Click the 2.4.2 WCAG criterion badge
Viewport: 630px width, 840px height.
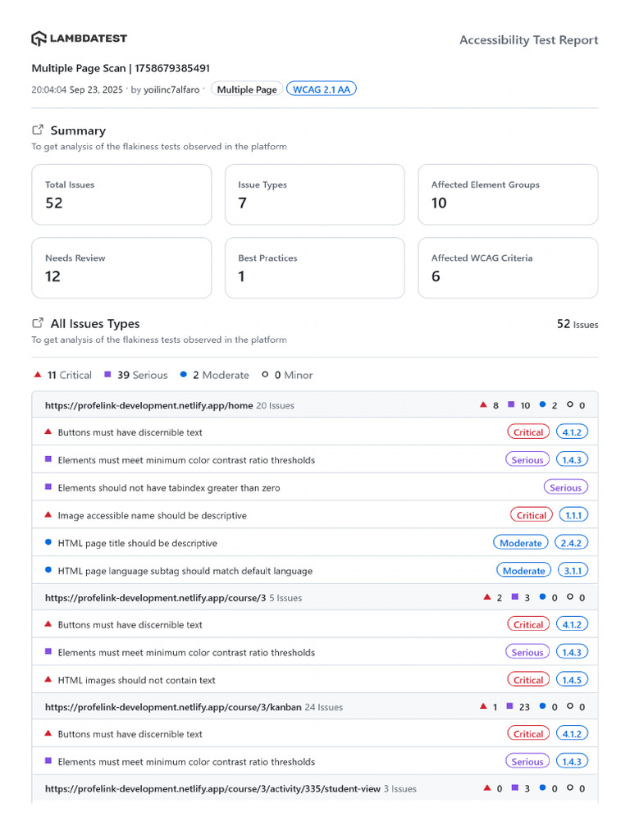click(571, 543)
